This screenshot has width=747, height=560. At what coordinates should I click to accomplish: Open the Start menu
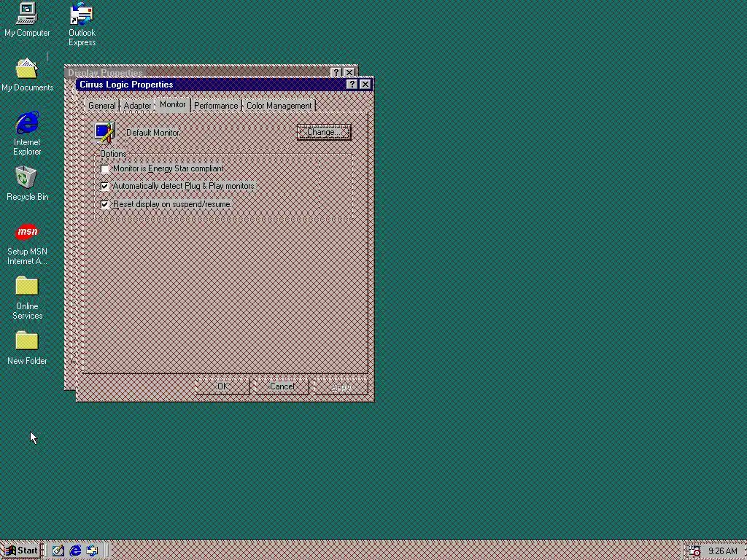pos(21,551)
